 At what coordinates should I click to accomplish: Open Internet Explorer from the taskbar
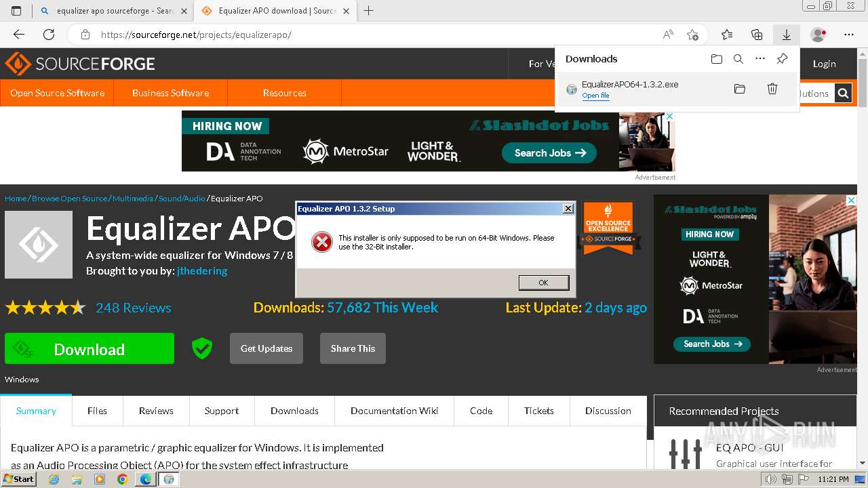click(x=54, y=479)
